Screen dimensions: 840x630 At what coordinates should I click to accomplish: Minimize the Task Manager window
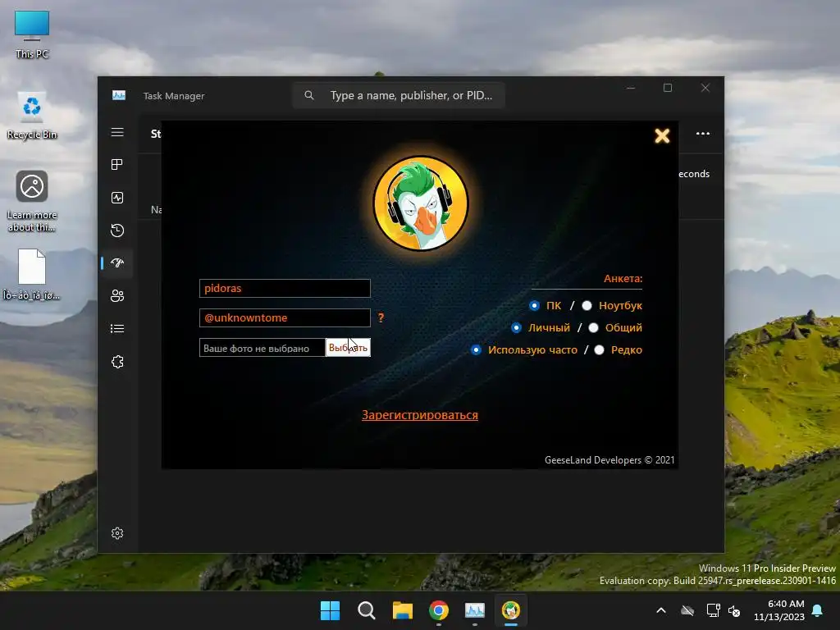[x=631, y=88]
